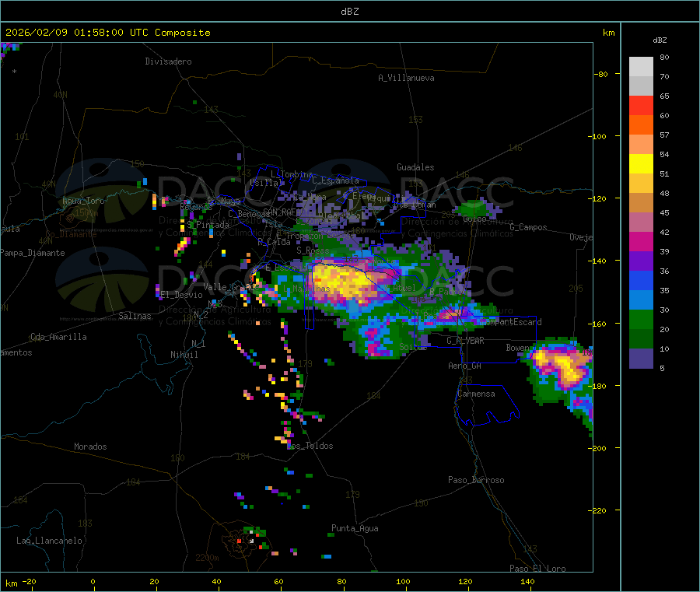Viewport: 700px width, 592px height.
Task: Click the '-140' km tick on the right axis
Action: point(597,261)
